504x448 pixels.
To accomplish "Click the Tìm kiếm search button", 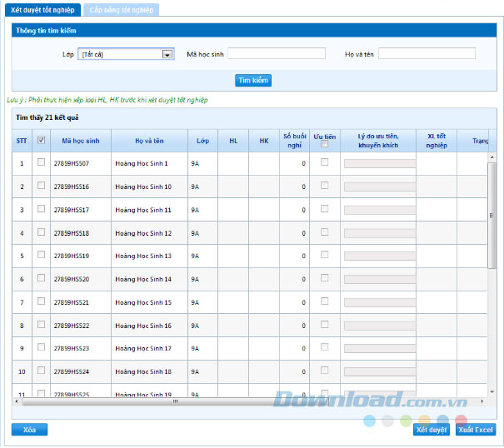I will point(253,81).
